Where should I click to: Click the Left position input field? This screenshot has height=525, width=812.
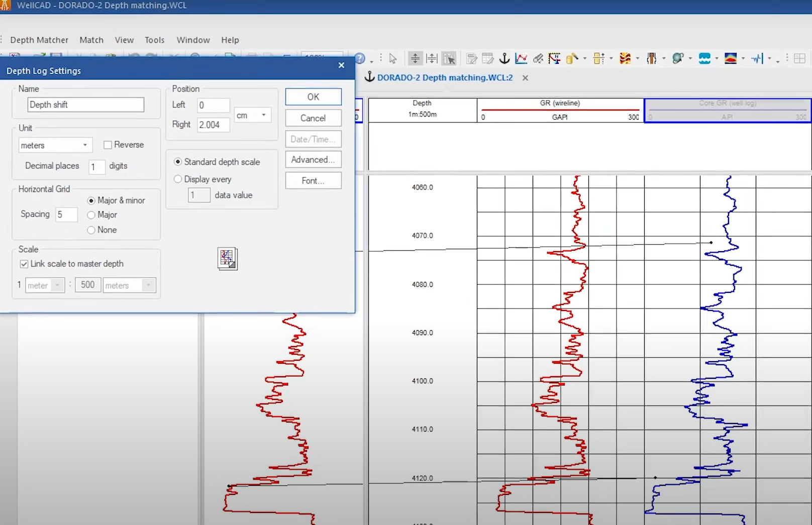tap(214, 106)
